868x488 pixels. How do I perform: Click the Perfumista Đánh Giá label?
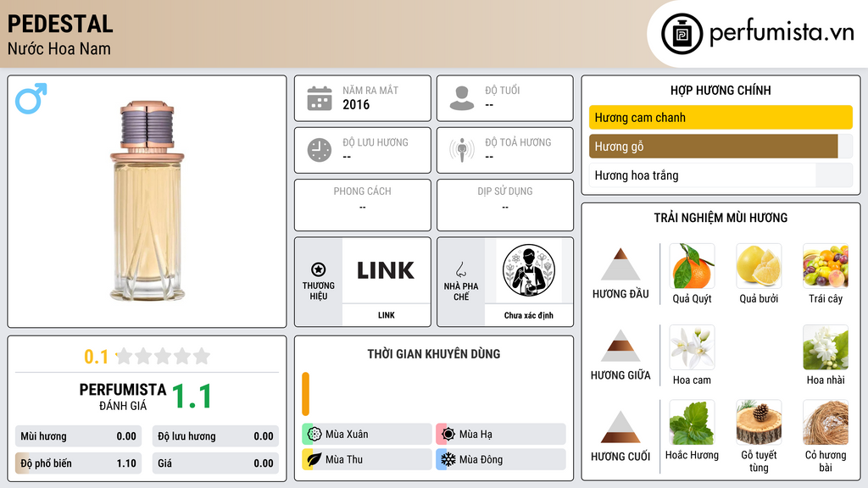(123, 396)
